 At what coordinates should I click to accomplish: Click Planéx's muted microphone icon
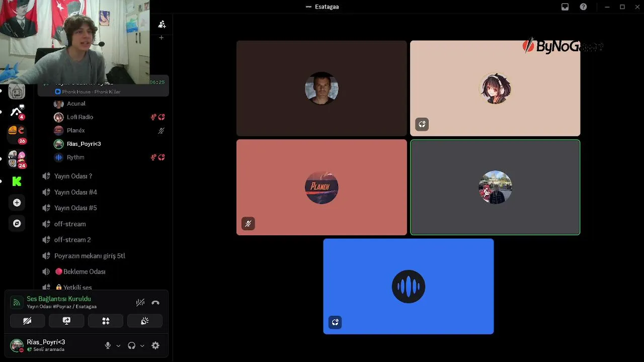point(161,131)
